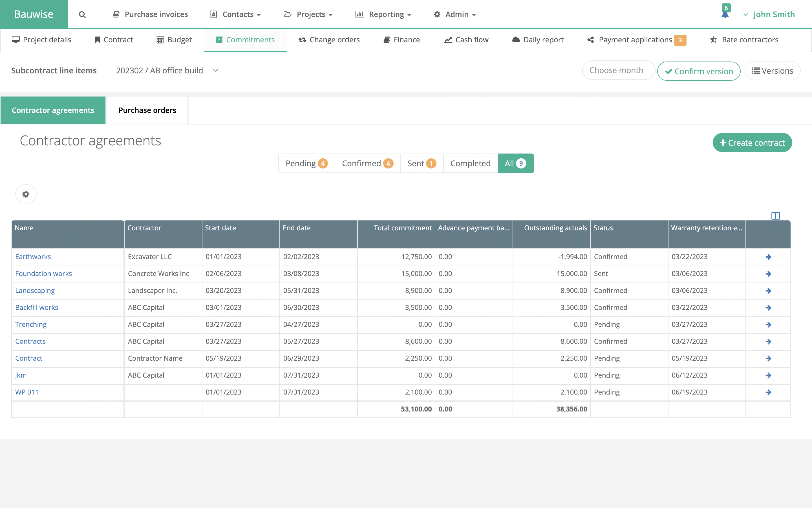Filter by Sent status

422,163
